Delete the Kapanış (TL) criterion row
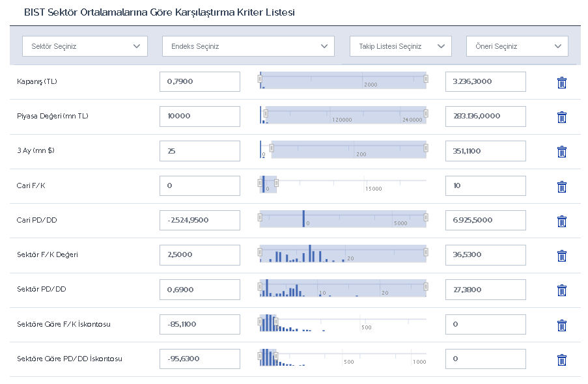Image resolution: width=588 pixels, height=384 pixels. click(561, 83)
